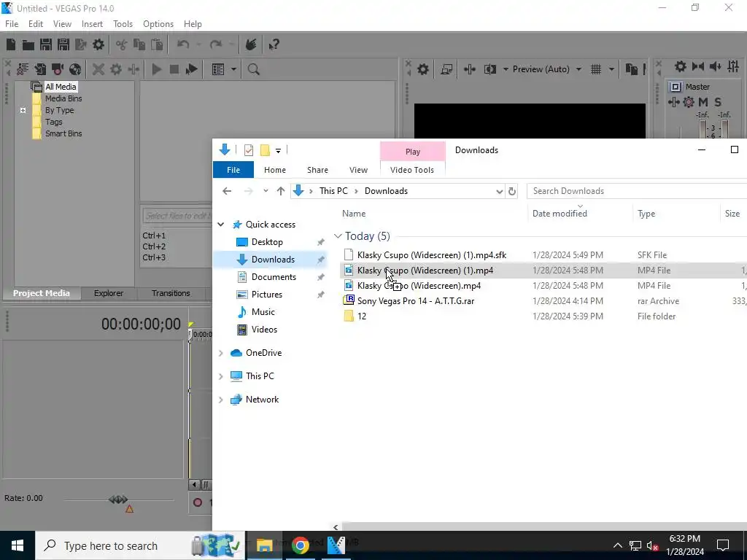Start preview in Project Media window
747x560 pixels.
click(156, 69)
